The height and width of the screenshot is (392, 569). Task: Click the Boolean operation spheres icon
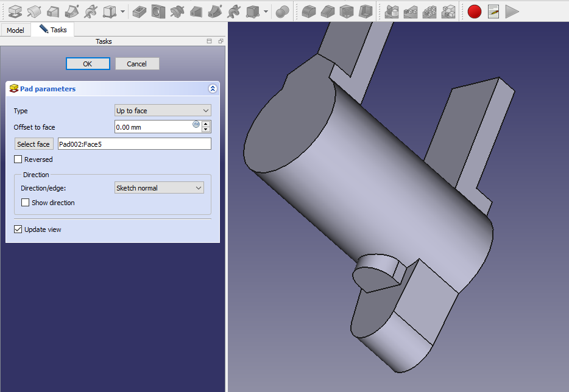point(282,11)
